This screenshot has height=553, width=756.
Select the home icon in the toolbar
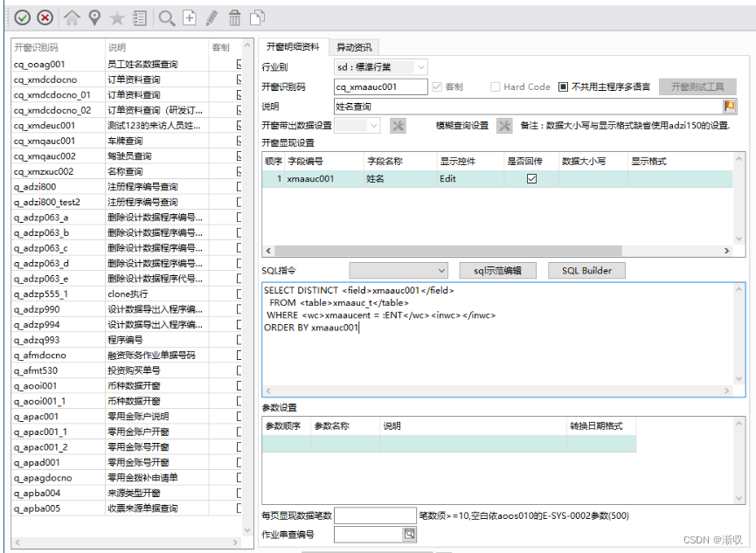[x=72, y=17]
